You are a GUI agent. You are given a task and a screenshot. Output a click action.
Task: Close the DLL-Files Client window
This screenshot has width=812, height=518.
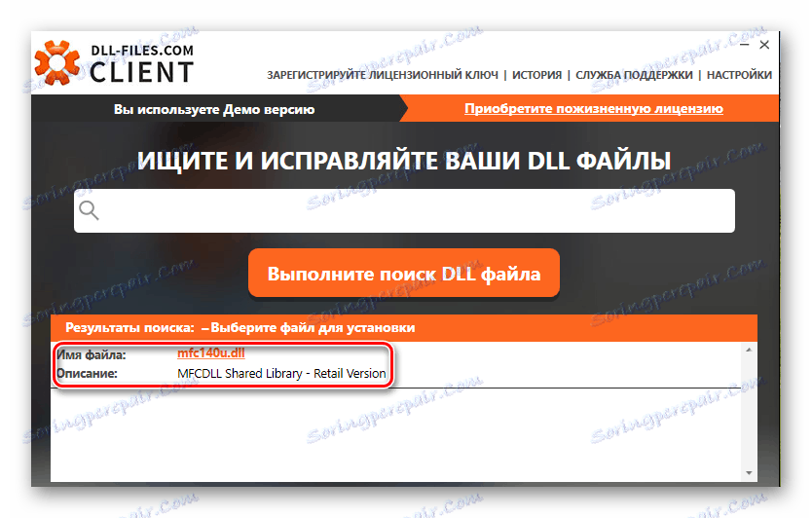click(x=764, y=45)
